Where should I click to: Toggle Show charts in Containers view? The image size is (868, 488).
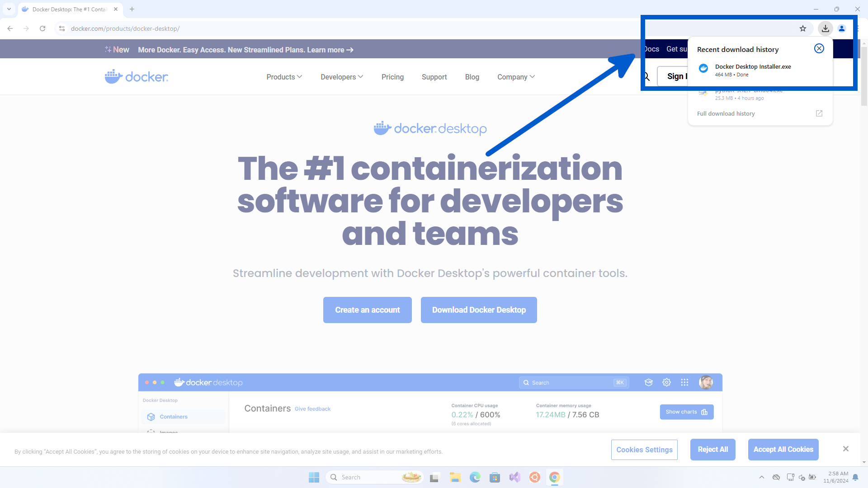(x=686, y=412)
